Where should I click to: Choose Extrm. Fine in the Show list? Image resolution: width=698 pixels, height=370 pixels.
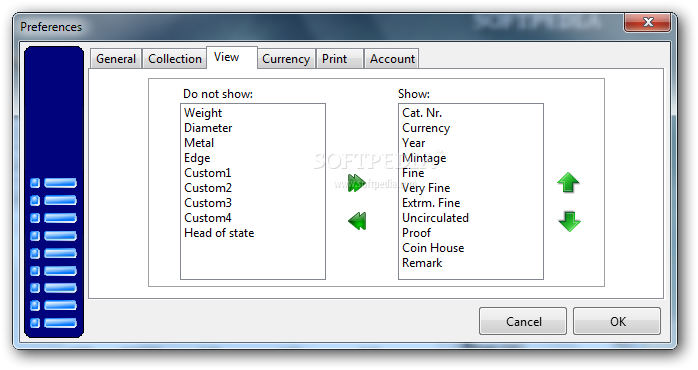point(471,203)
